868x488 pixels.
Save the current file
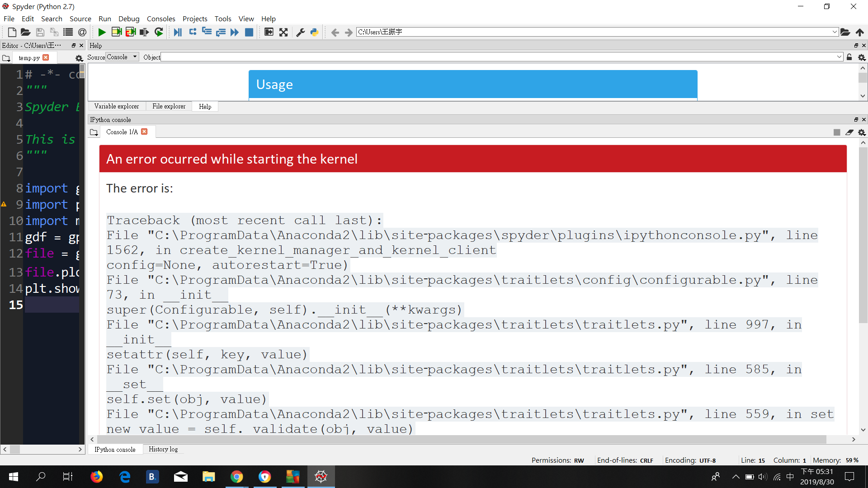coord(40,32)
